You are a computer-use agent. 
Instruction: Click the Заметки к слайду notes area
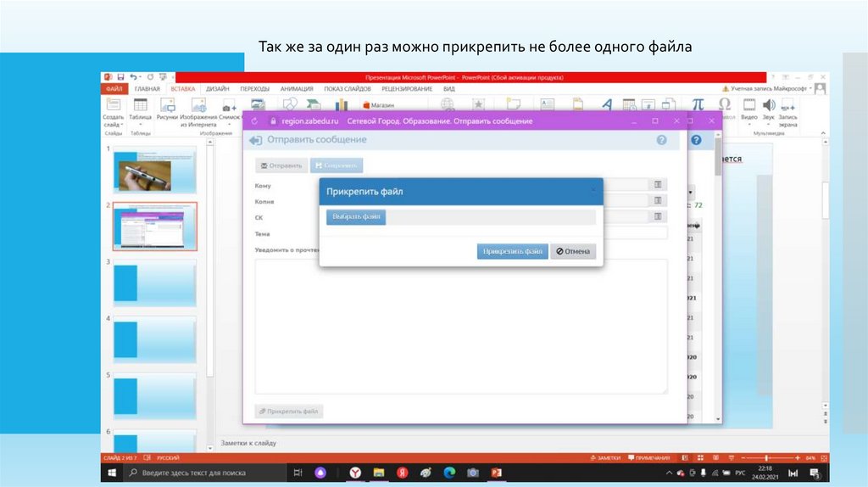click(248, 443)
